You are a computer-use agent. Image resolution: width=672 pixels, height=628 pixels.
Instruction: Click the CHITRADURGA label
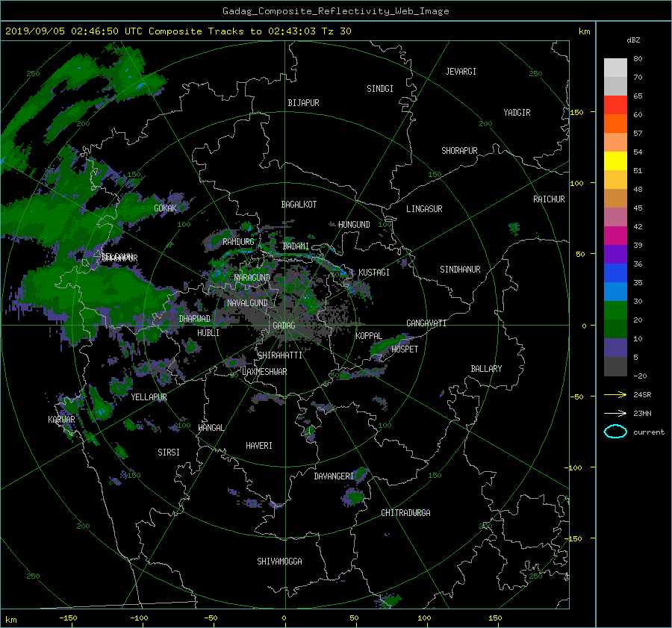pyautogui.click(x=406, y=513)
